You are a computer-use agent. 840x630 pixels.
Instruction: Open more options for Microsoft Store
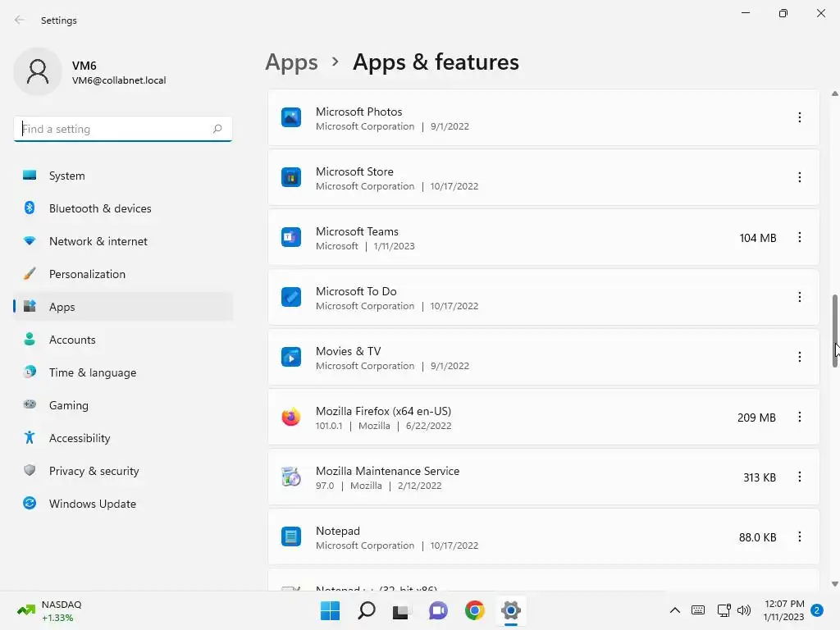click(x=800, y=177)
